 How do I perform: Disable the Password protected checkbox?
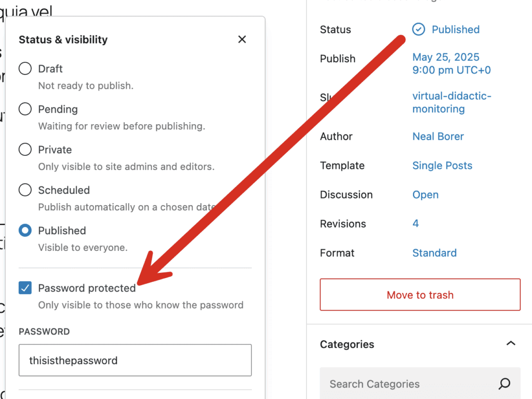(x=25, y=287)
